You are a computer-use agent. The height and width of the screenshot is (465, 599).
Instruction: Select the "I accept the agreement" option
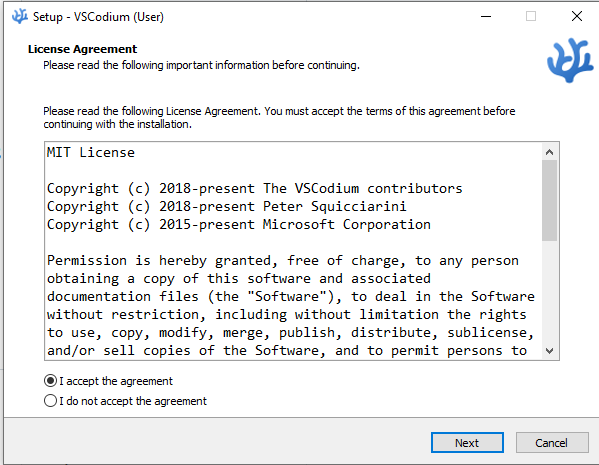point(108,381)
